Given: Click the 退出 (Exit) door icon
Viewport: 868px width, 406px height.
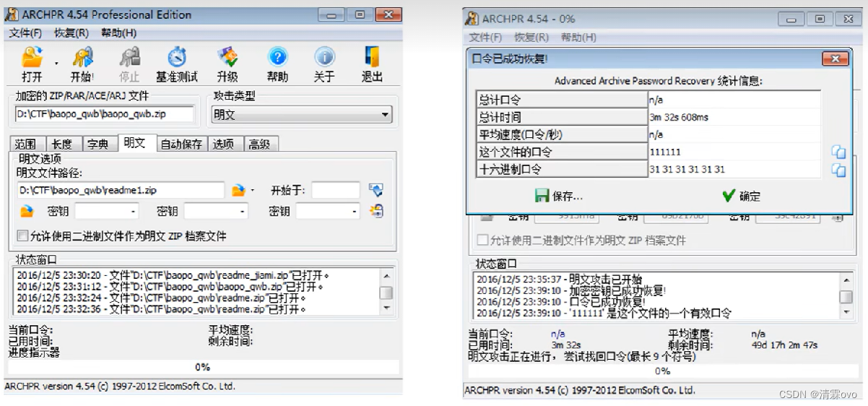Looking at the screenshot, I should [x=372, y=57].
